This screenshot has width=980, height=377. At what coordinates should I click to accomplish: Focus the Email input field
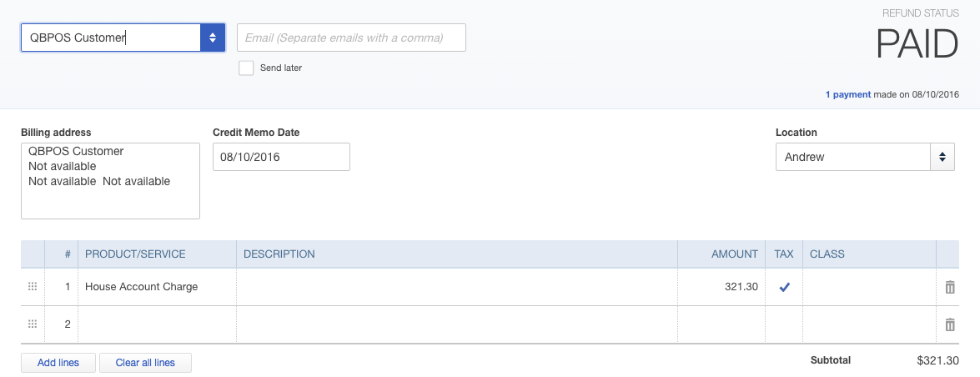[x=351, y=38]
